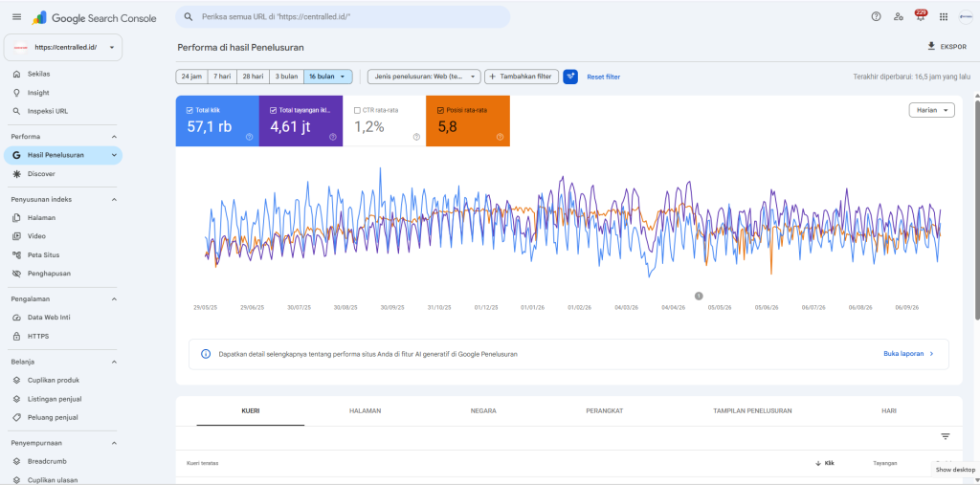980x485 pixels.
Task: Open Jenis penelusuran Web filter dropdown
Action: click(424, 77)
